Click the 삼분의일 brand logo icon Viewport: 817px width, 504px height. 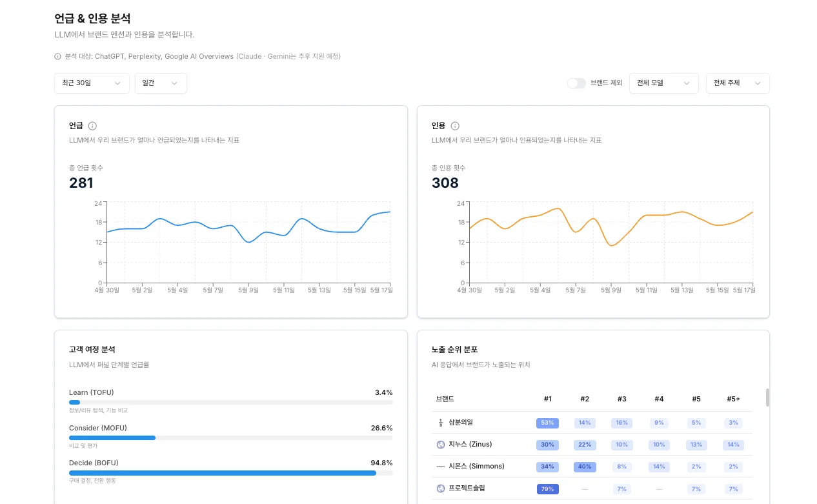click(x=441, y=423)
